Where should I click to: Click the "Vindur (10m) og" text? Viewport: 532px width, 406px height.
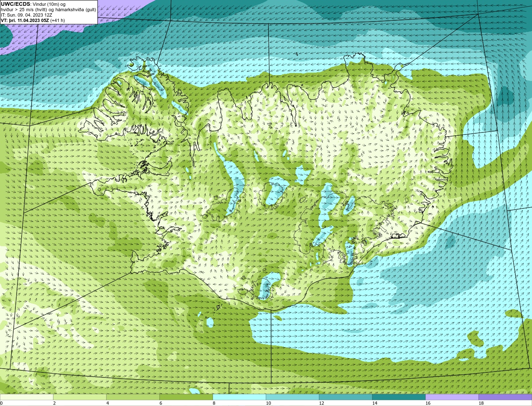pyautogui.click(x=49, y=4)
